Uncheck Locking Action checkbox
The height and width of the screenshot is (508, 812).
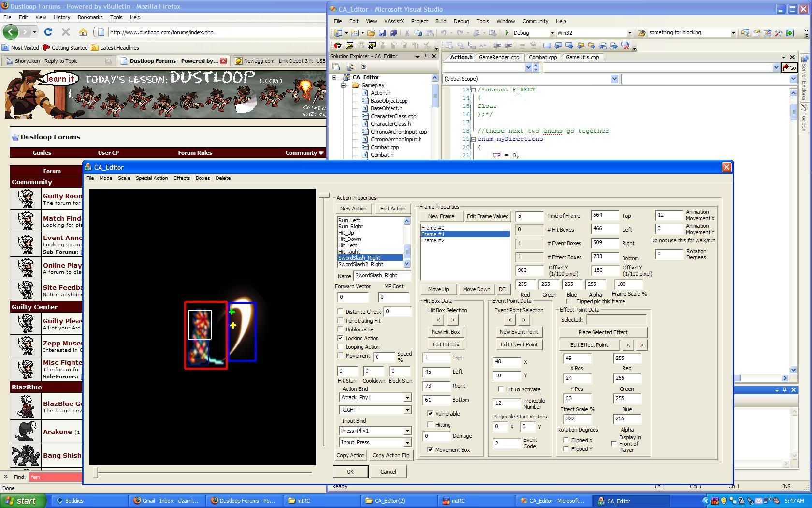coord(340,338)
